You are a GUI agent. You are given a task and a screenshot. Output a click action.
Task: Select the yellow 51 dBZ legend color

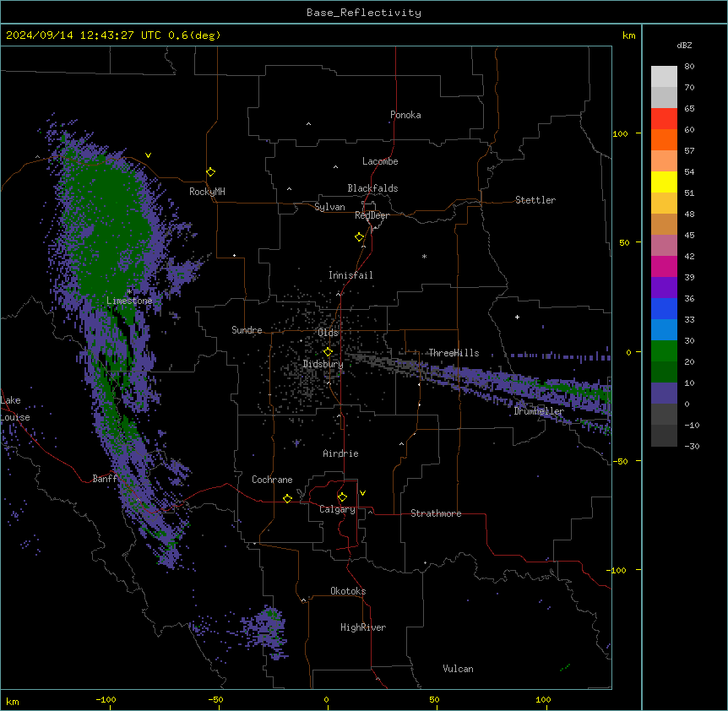664,182
